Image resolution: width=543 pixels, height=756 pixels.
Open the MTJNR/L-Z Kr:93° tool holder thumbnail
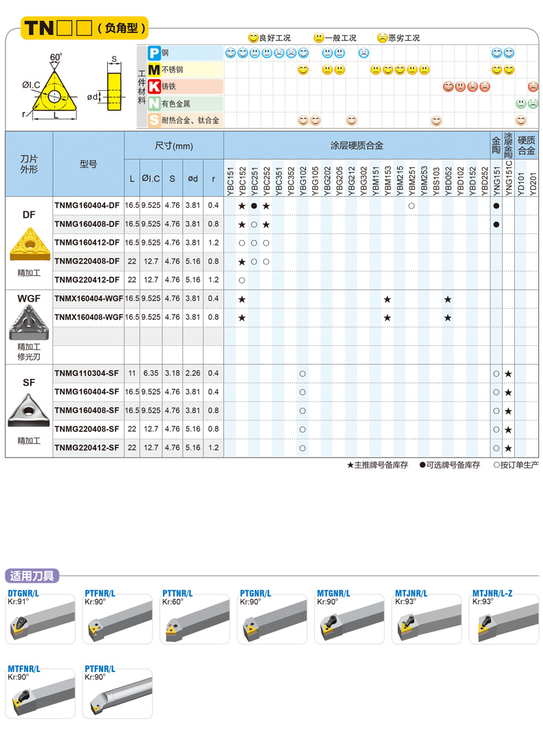[504, 620]
